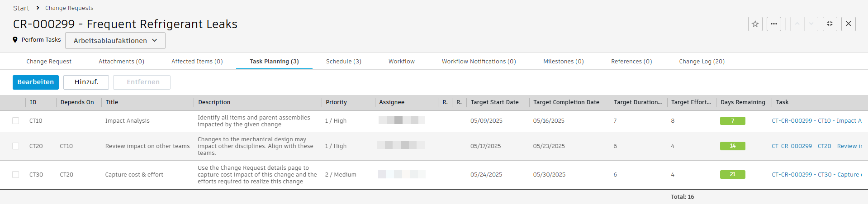
Task: Go to the Workflow tab
Action: point(401,62)
